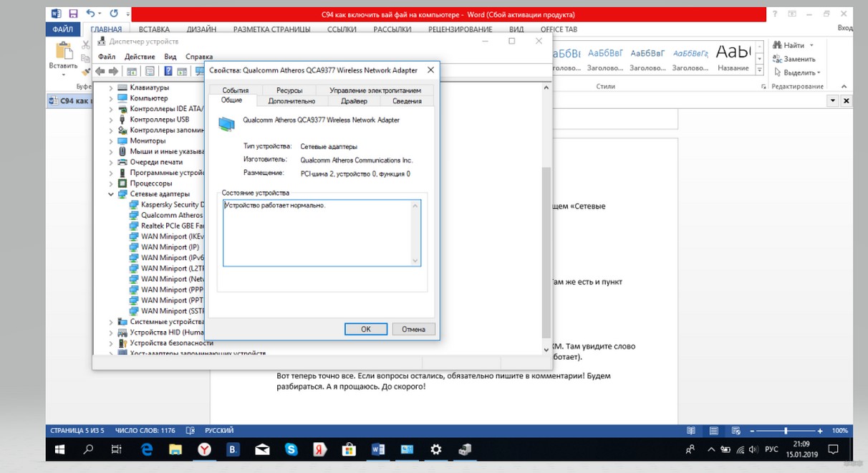Switch to read mode view in Word status bar
The image size is (868, 473).
tap(691, 431)
